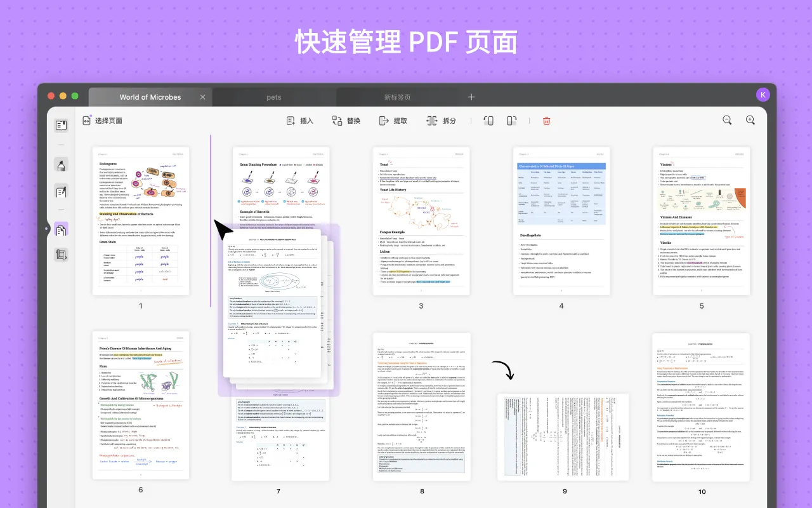Image resolution: width=812 pixels, height=508 pixels.
Task: Select the organize pages sidebar icon
Action: pos(61,229)
